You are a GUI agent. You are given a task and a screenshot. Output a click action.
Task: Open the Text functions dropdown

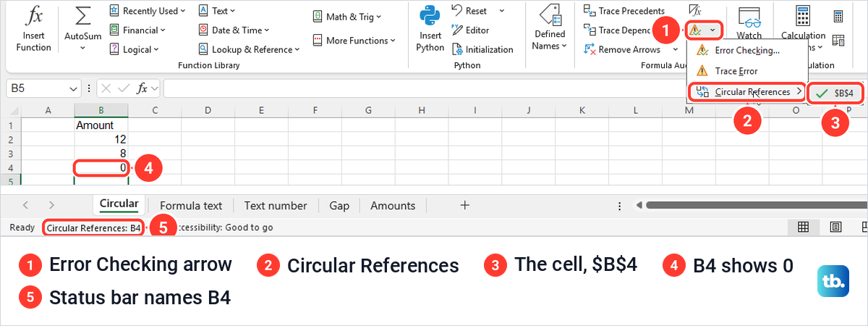(x=217, y=11)
